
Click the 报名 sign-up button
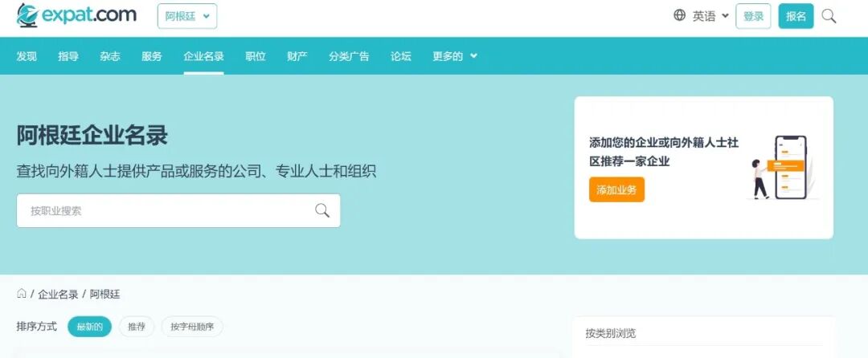[796, 16]
